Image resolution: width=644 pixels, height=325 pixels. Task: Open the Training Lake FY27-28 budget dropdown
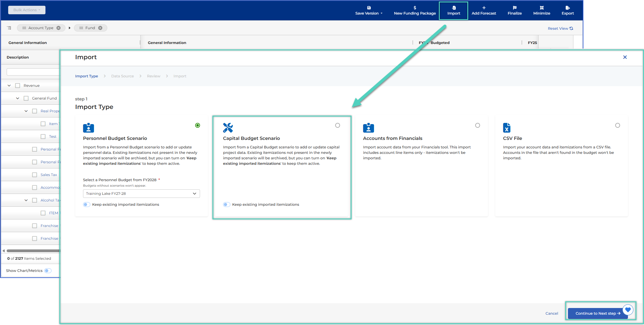(x=141, y=194)
